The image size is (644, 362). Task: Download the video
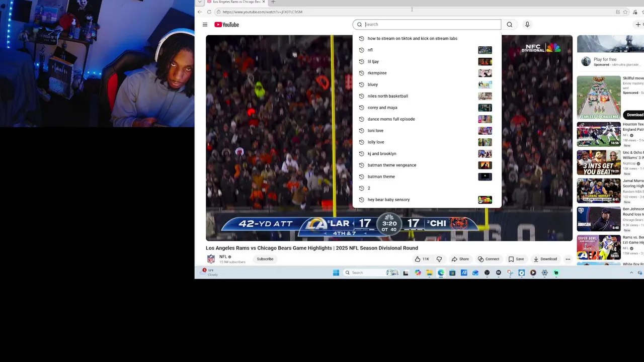(545, 259)
